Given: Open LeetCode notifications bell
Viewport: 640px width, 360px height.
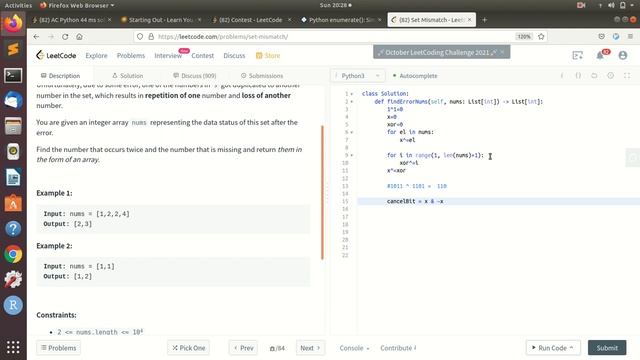Looking at the screenshot, I should click(600, 55).
